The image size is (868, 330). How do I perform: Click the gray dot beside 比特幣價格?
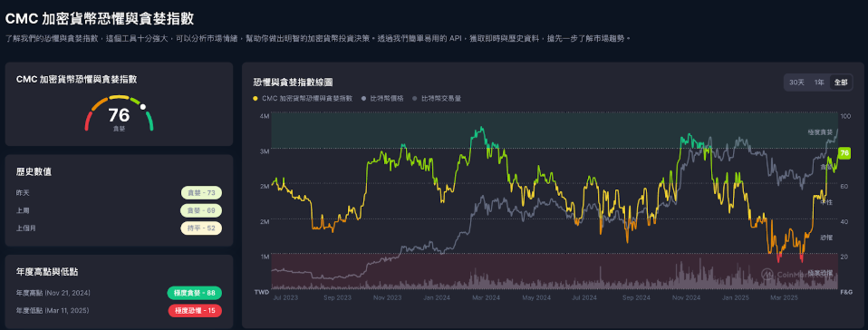[x=363, y=99]
